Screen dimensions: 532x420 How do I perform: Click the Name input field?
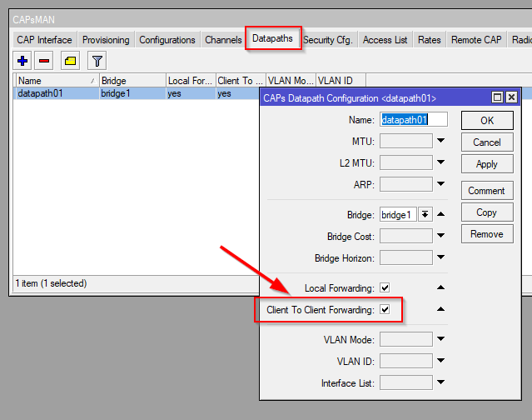(x=414, y=119)
